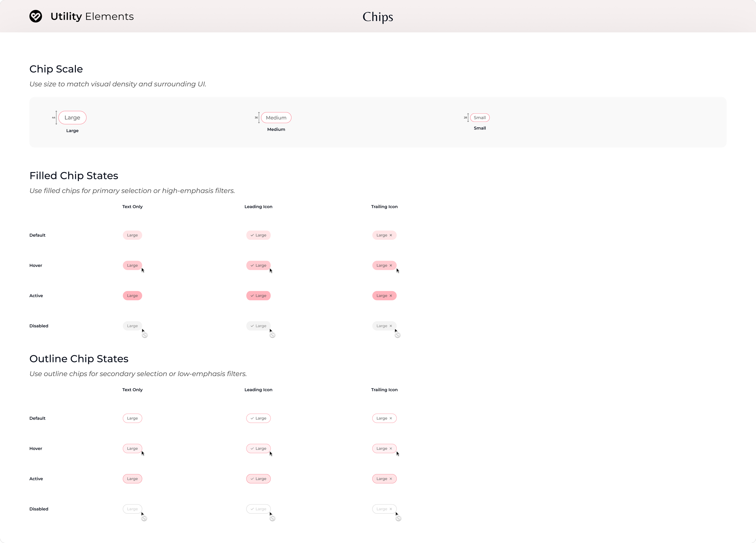Image resolution: width=756 pixels, height=543 pixels.
Task: Click the filled default text-only Large chip
Action: (132, 235)
